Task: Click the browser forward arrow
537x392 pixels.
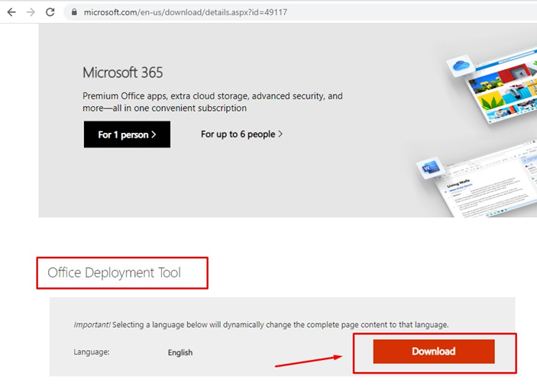Action: tap(31, 12)
